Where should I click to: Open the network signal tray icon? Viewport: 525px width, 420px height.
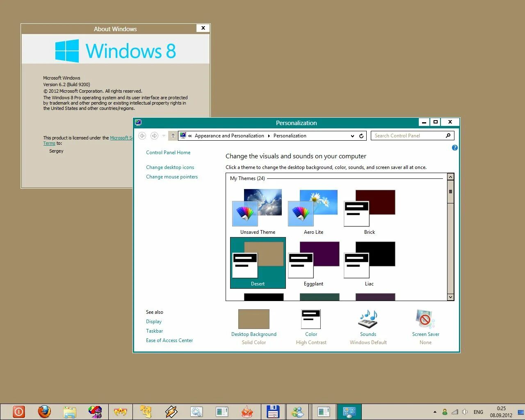point(455,412)
